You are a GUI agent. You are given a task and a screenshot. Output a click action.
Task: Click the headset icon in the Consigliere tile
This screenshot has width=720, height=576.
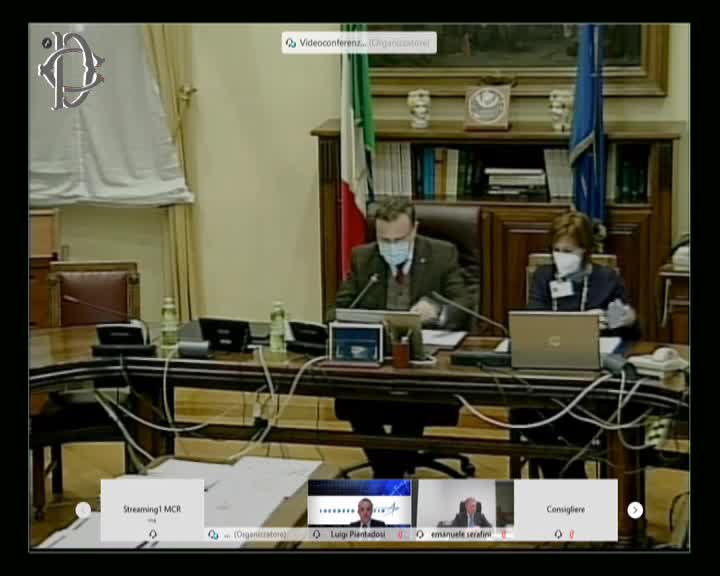coord(558,534)
